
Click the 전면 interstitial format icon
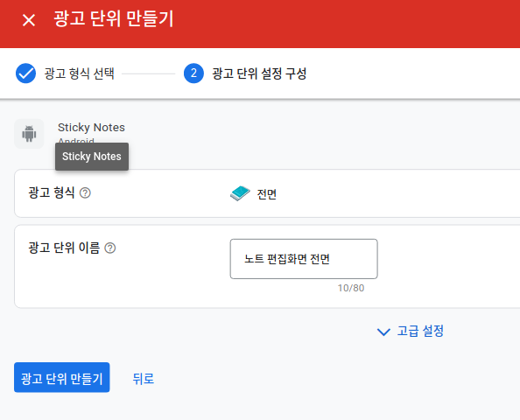tap(240, 193)
